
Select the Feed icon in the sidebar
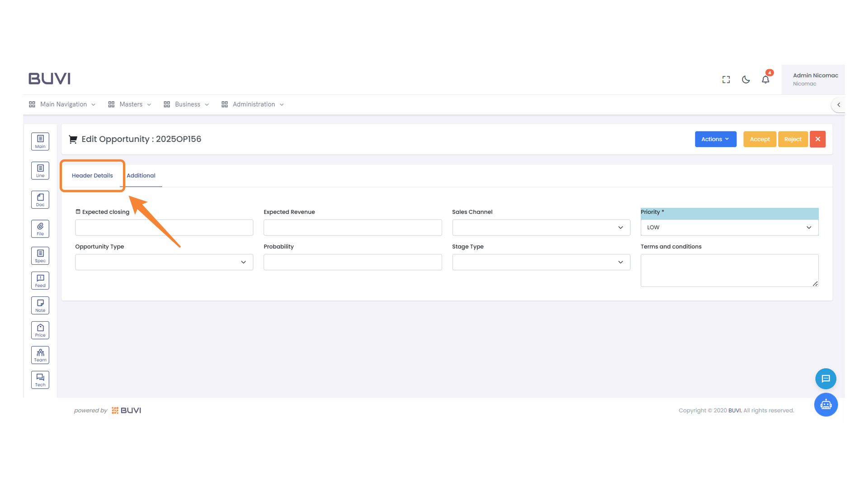pos(40,280)
